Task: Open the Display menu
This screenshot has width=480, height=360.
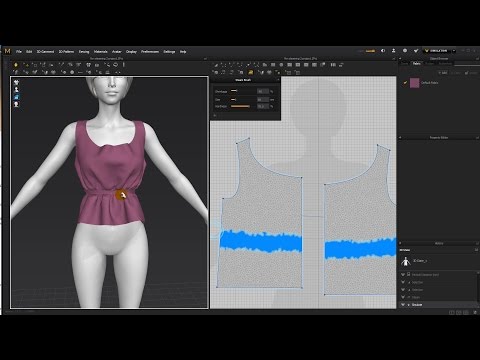Action: 131,52
